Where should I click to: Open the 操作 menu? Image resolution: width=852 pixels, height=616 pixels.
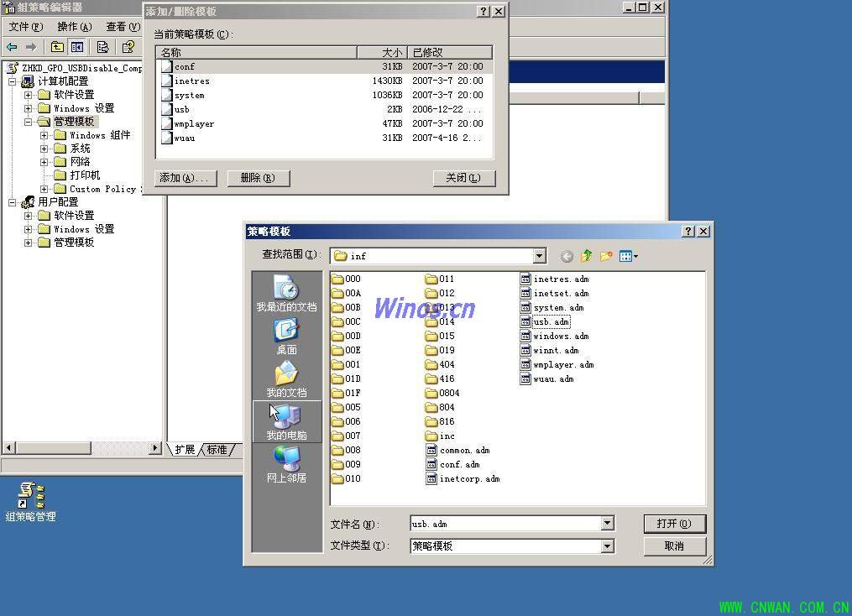[x=74, y=27]
